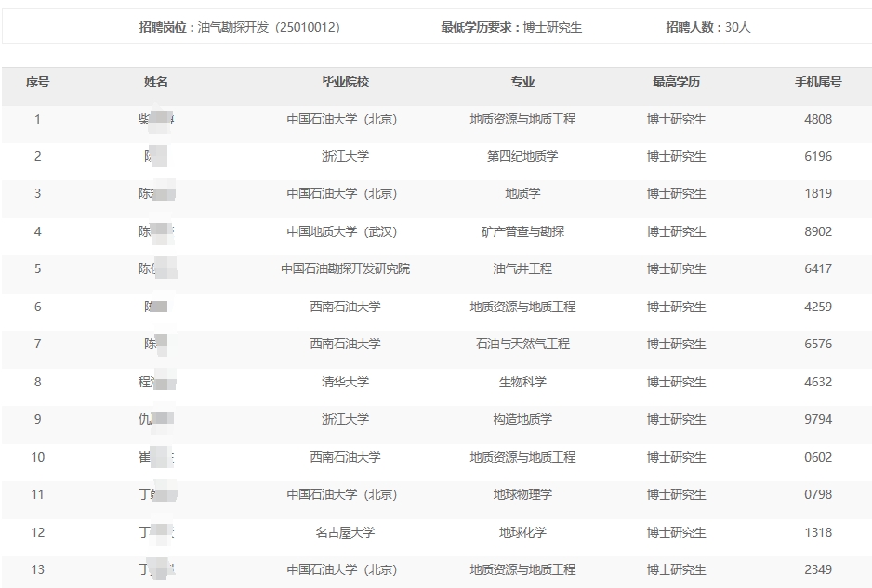Screen dimensions: 872x588
Task: Select the 名古屋大学 cell
Action: 345,532
